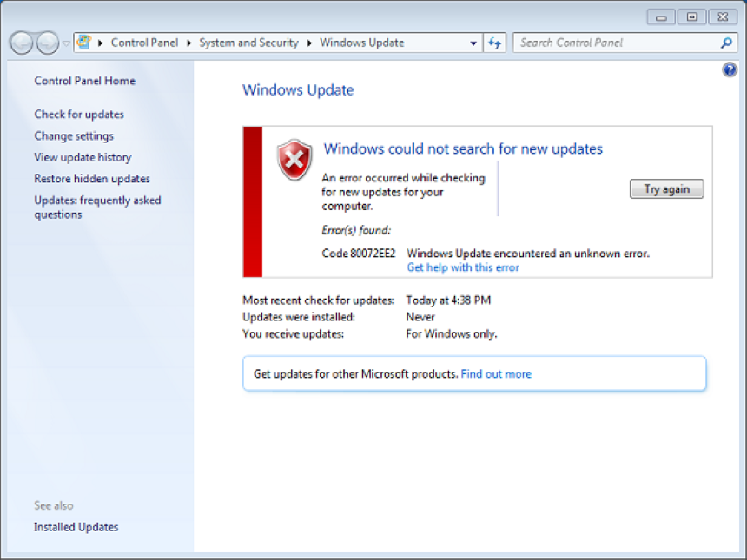
Task: Maximize the Windows Update window
Action: [691, 17]
